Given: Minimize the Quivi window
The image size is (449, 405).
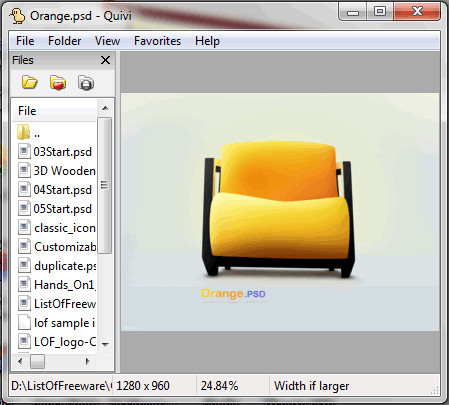Looking at the screenshot, I should tap(353, 12).
